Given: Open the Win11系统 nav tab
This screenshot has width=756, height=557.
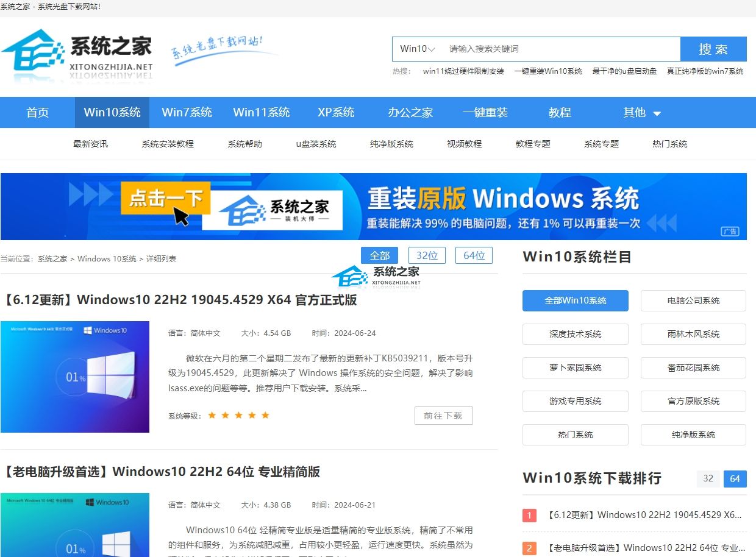Looking at the screenshot, I should pyautogui.click(x=262, y=113).
